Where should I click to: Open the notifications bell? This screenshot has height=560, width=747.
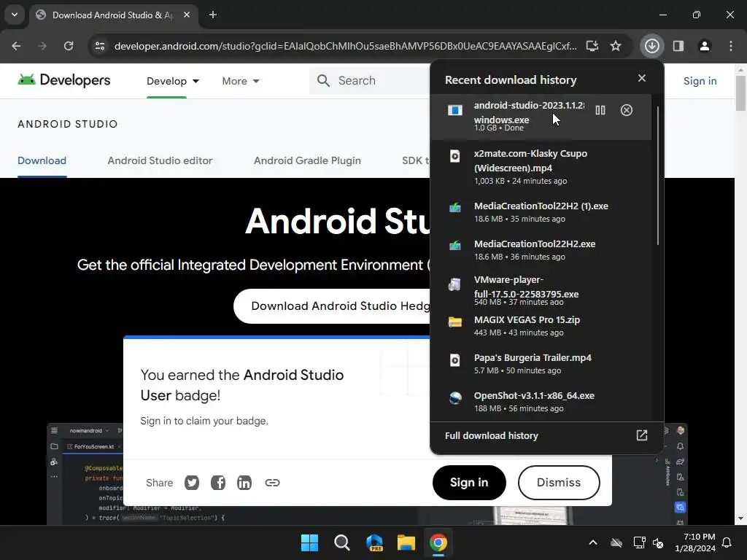tap(727, 542)
